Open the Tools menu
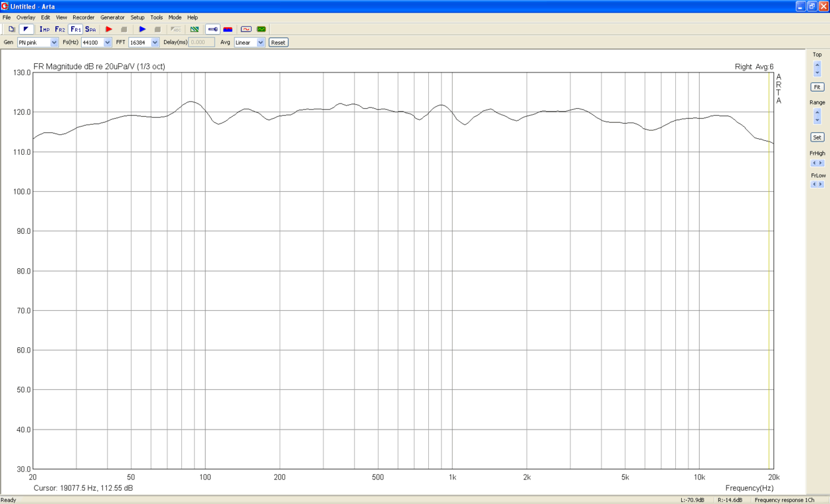 (156, 18)
